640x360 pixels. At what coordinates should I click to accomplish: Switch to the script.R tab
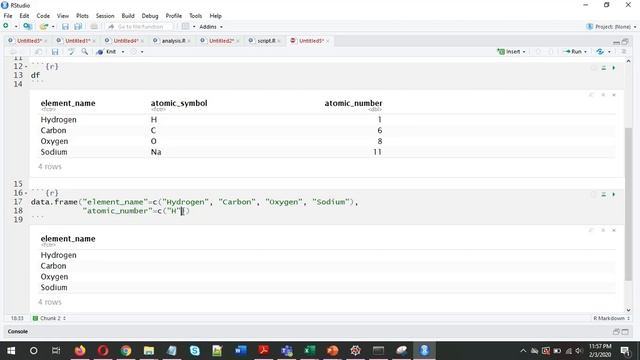coord(266,41)
